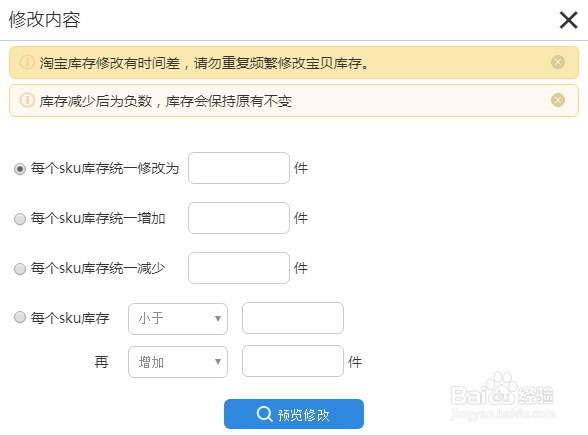Viewport: 588px width, 435px height.
Task: Focus the 统一减少 quantity input field
Action: [x=239, y=268]
